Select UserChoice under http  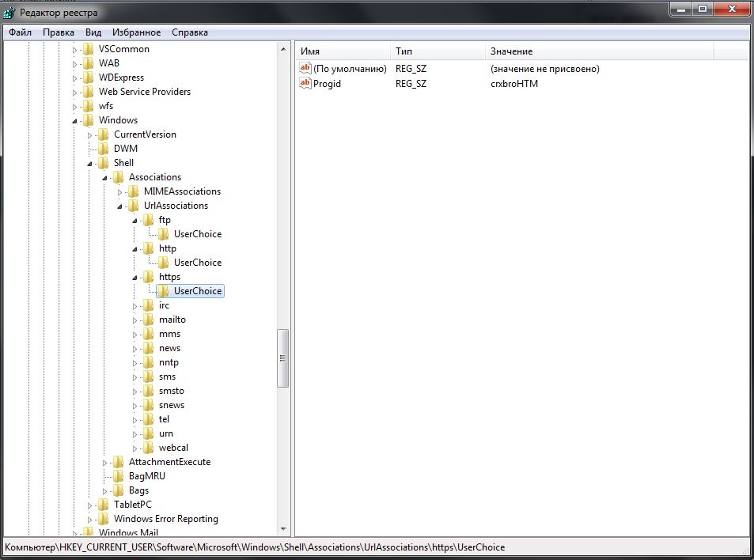[x=198, y=263]
